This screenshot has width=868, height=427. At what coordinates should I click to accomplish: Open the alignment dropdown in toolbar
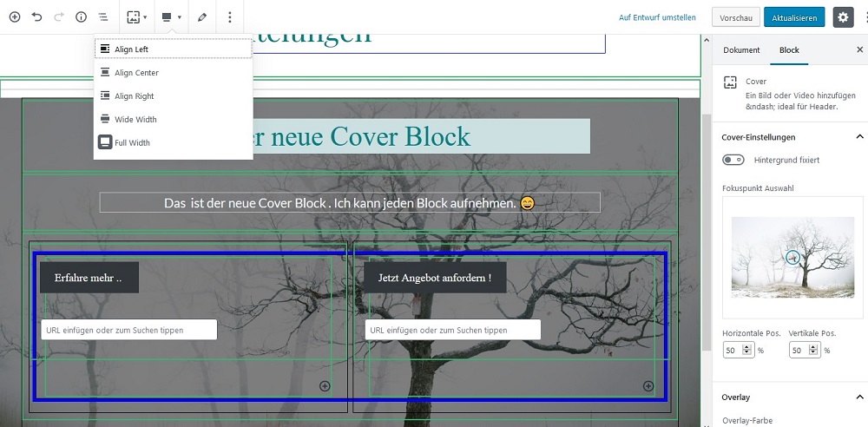[x=171, y=17]
